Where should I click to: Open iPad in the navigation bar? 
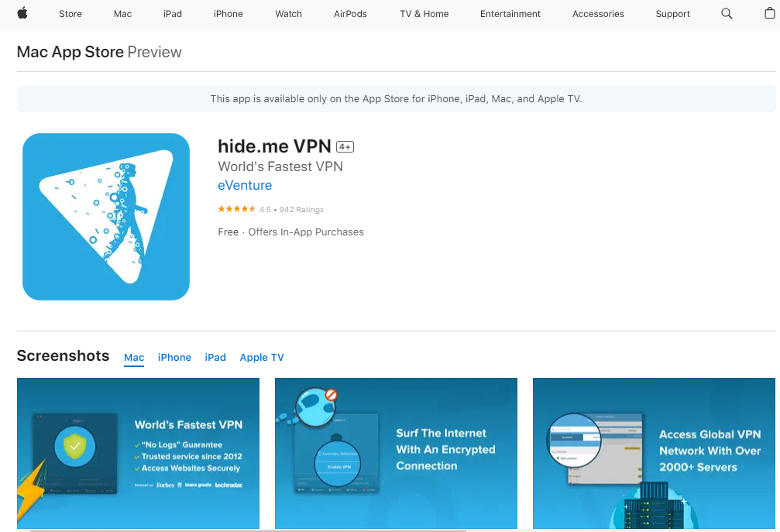(173, 14)
